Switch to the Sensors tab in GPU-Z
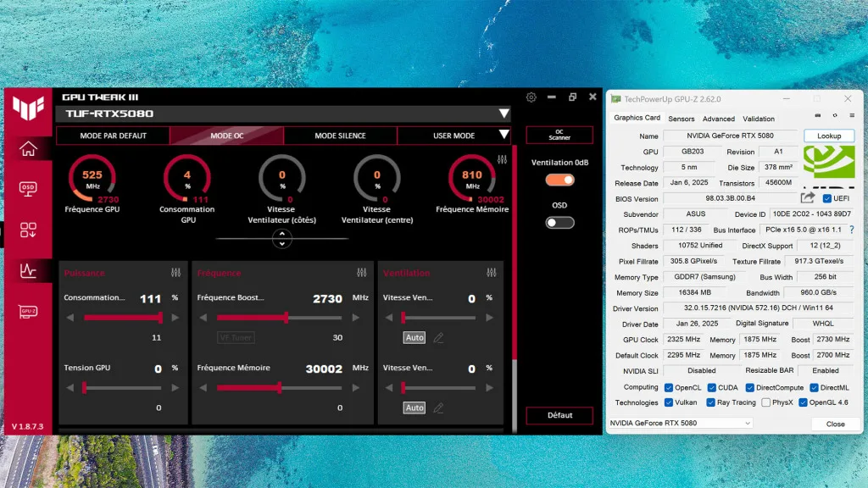Screen dimensions: 868x488 tap(681, 119)
